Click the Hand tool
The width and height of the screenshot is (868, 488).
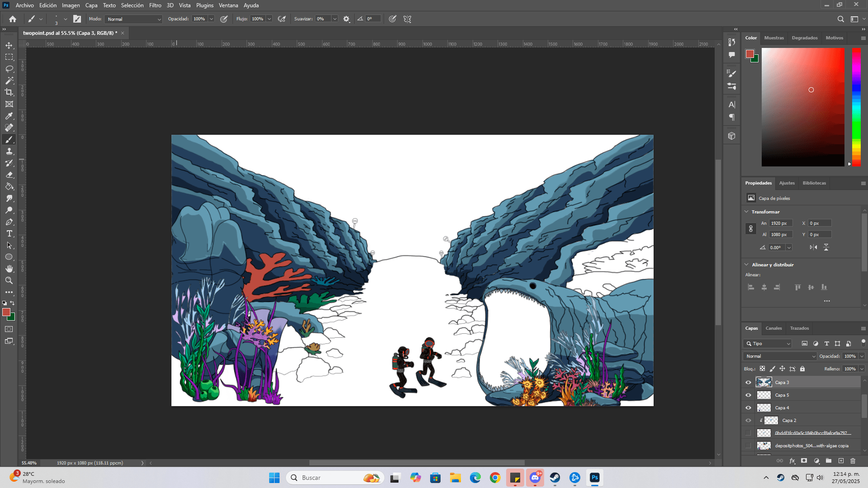coord(9,269)
